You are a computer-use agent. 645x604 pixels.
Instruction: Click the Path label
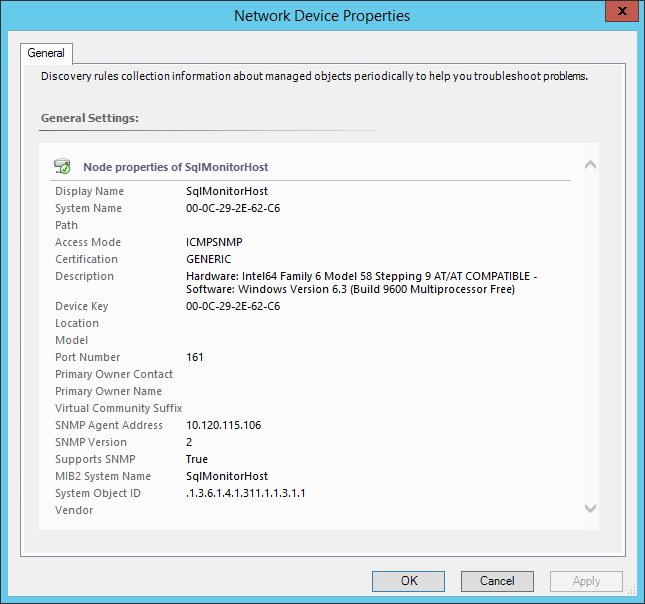pos(66,225)
